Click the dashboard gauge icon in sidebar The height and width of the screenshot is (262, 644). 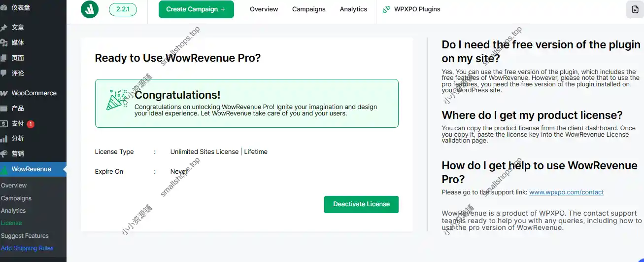[3, 7]
